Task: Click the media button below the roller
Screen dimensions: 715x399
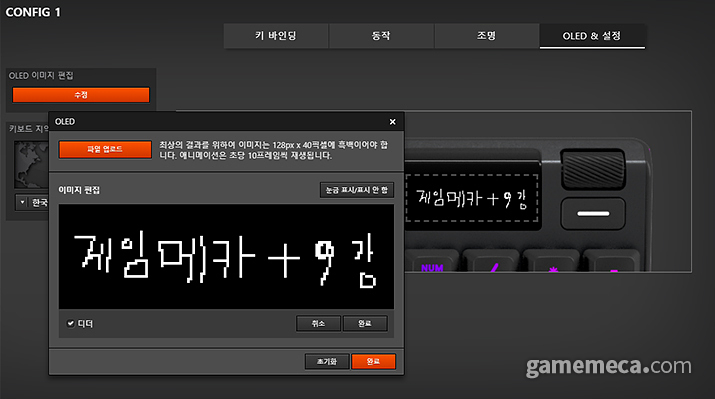Action: (x=593, y=213)
